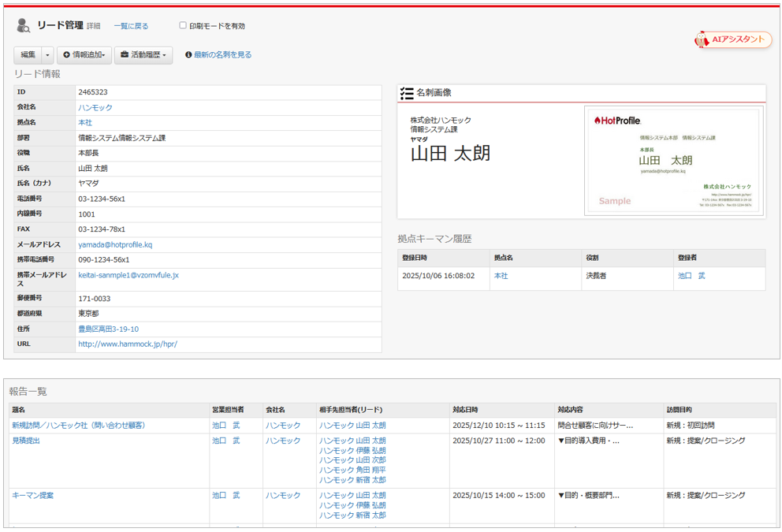Open the キーマン提案 report

click(32, 496)
